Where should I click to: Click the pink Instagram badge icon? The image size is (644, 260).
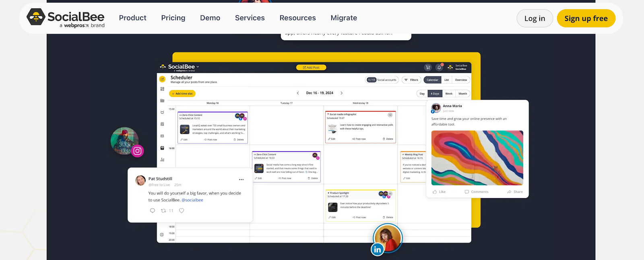click(x=137, y=151)
